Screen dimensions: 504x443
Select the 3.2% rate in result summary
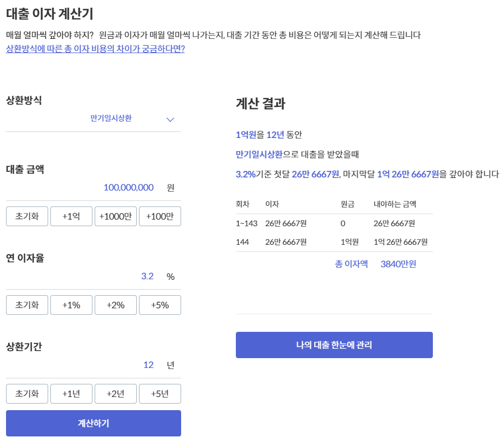[246, 174]
